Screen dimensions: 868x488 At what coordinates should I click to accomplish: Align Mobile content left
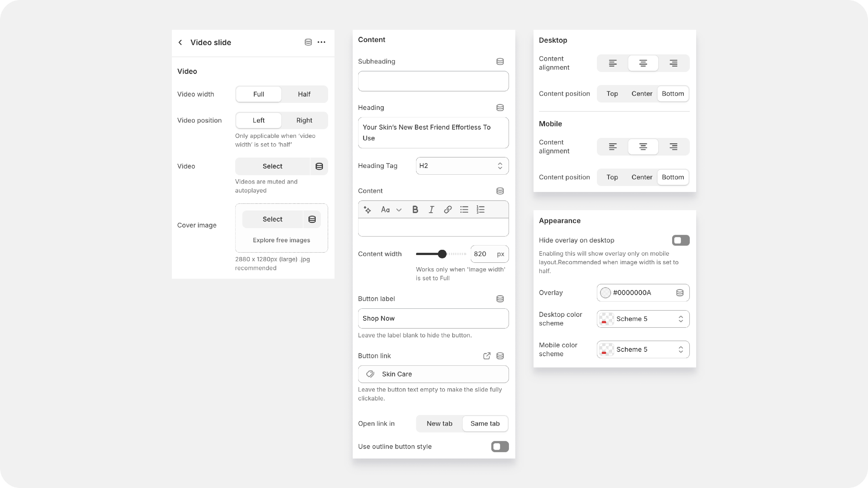tap(613, 147)
